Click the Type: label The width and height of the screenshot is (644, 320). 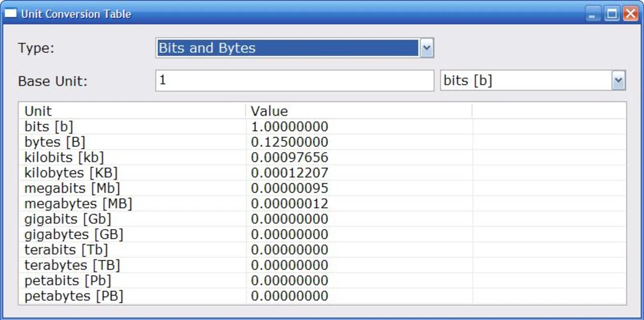(36, 48)
